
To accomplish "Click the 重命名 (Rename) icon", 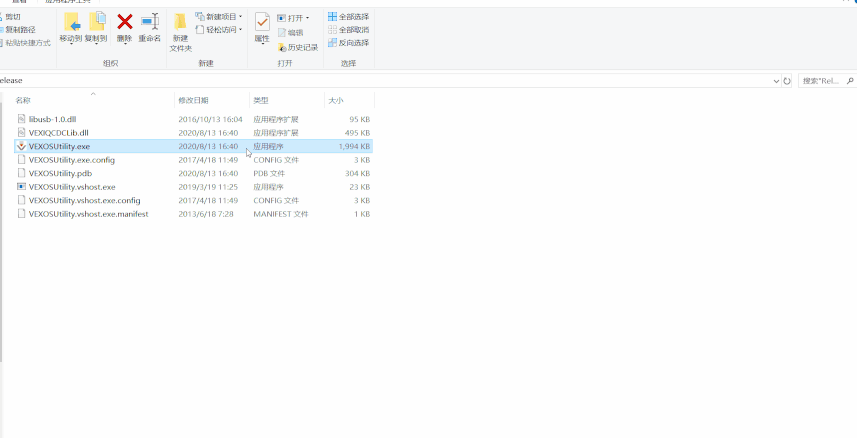I will click(149, 22).
